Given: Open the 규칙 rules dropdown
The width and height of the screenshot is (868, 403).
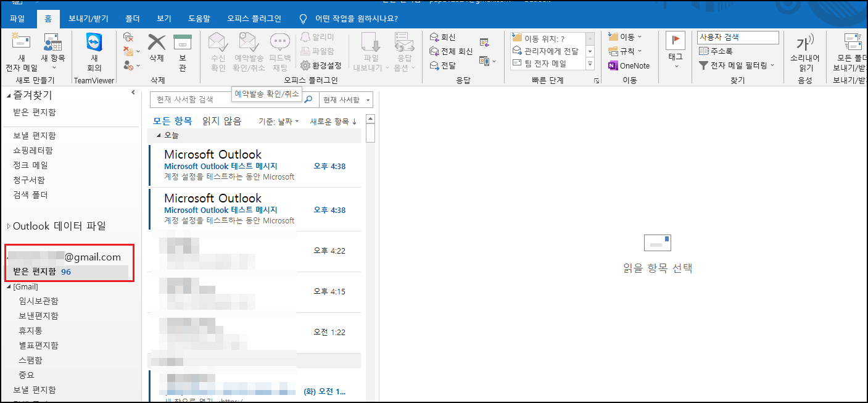Looking at the screenshot, I should [625, 51].
